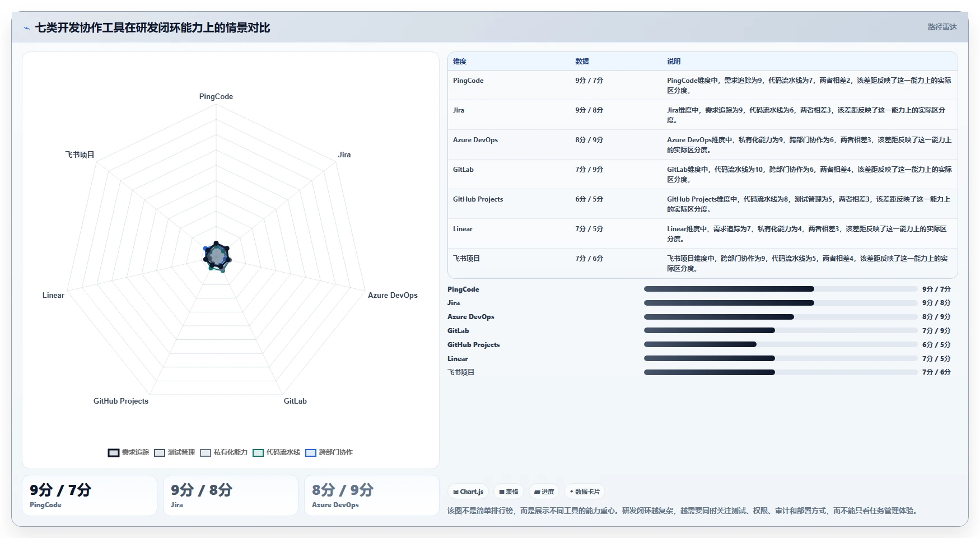Click the Chart.js tag chip

point(468,492)
